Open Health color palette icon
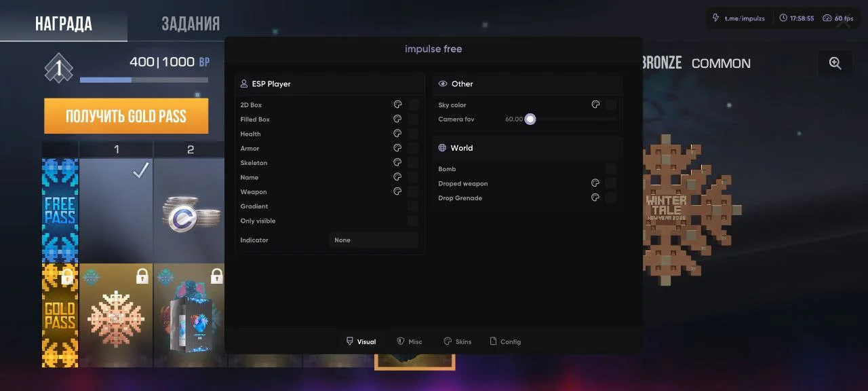868x391 pixels. pyautogui.click(x=397, y=134)
